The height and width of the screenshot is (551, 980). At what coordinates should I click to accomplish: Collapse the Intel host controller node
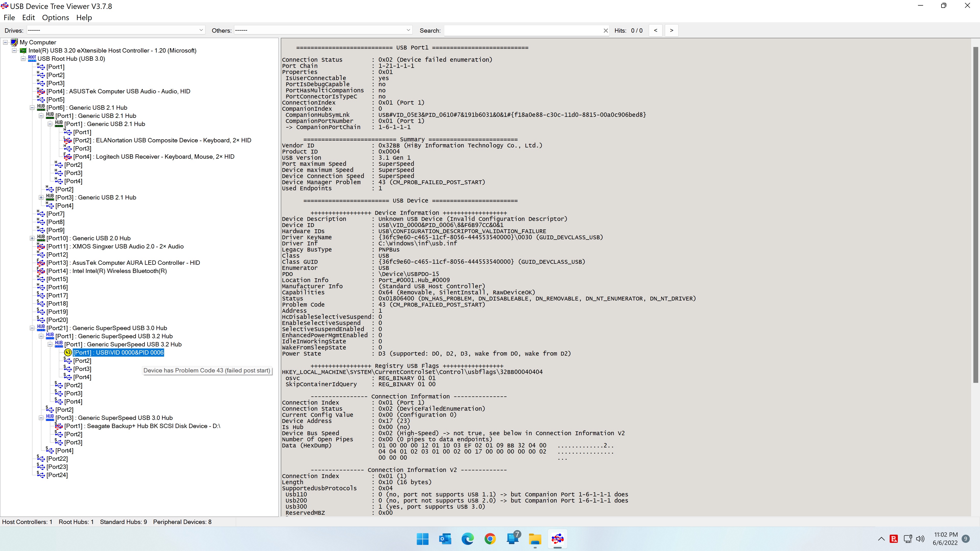click(x=15, y=51)
